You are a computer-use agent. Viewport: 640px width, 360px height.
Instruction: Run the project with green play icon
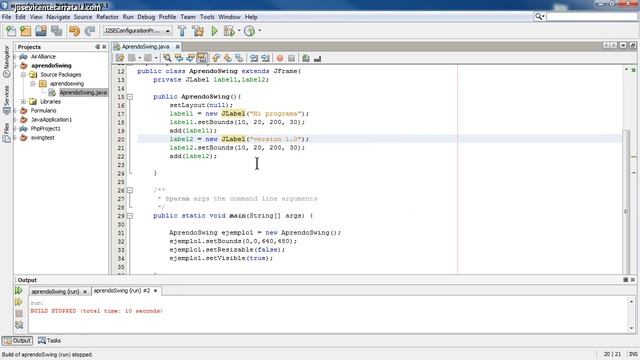(214, 31)
